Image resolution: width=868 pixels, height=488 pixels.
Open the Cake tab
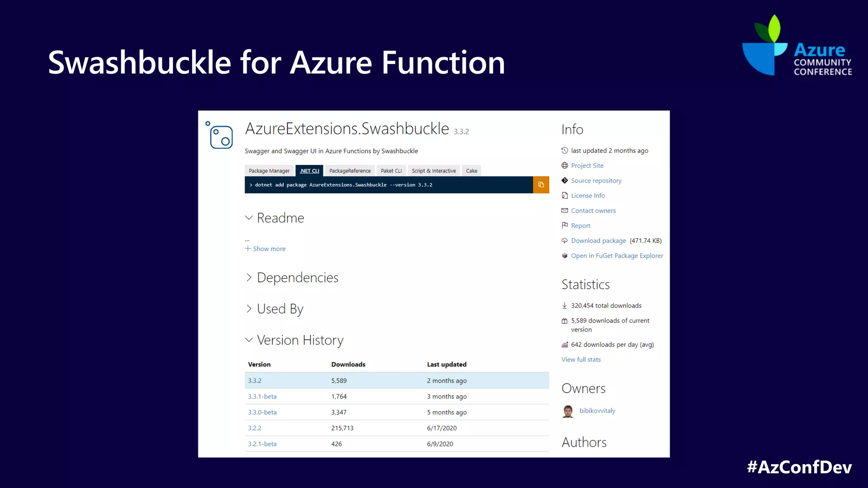[472, 171]
